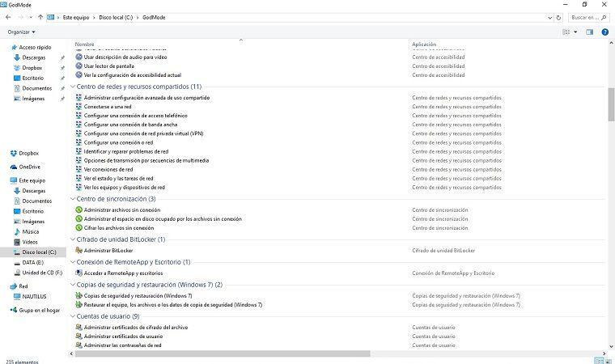615x364 pixels.
Task: Open Ver los equipos y dispositivos de red
Action: tap(125, 188)
